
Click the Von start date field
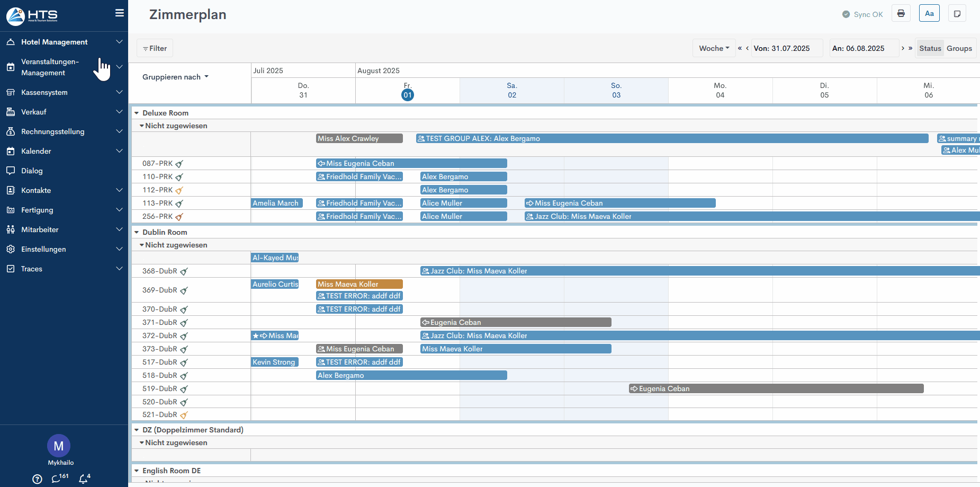(x=786, y=48)
